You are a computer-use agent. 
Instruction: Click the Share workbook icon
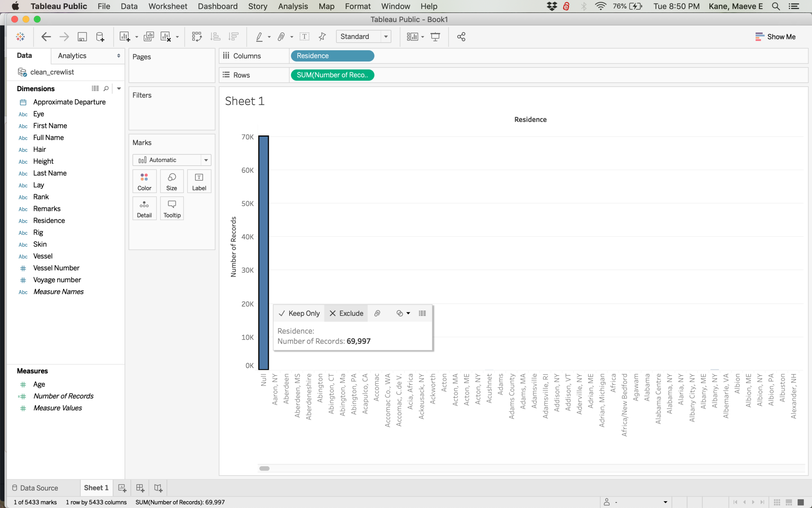461,37
